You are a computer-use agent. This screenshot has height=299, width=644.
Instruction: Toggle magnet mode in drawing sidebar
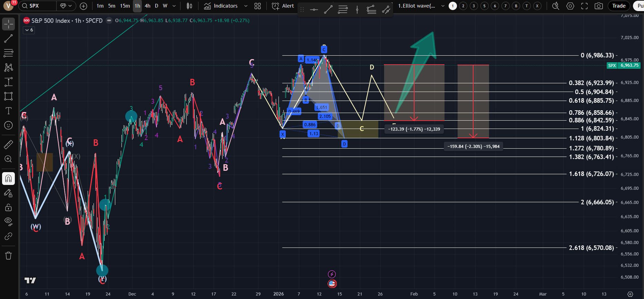pos(8,179)
